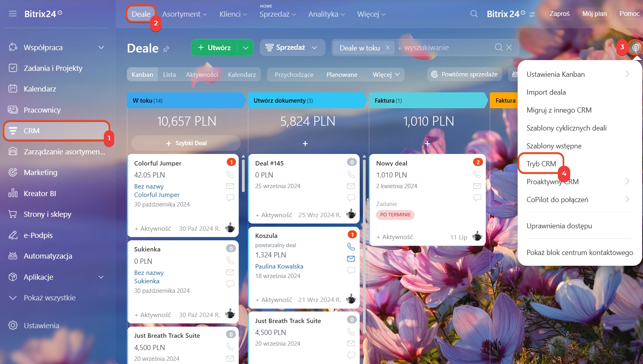Click plus icon in Utwórz dokumenty column
643x364 pixels.
click(x=305, y=143)
